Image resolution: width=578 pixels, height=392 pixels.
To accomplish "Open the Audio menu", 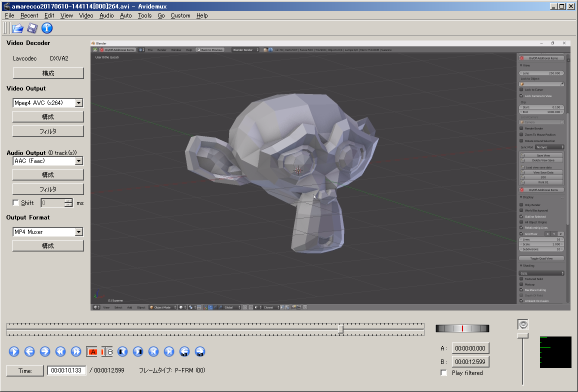I will (x=106, y=15).
